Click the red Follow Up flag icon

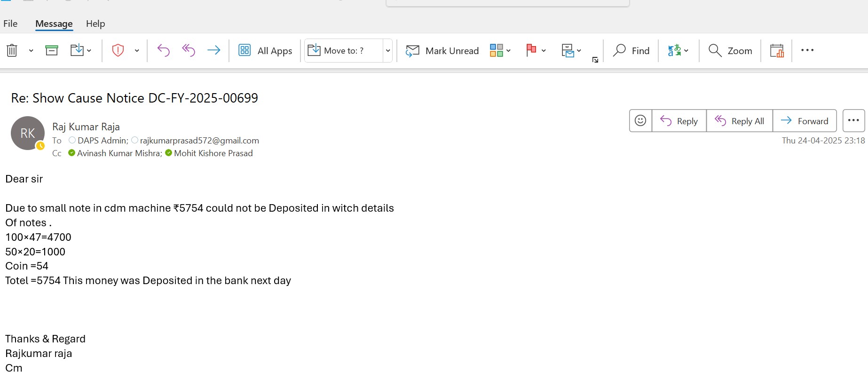(x=531, y=50)
